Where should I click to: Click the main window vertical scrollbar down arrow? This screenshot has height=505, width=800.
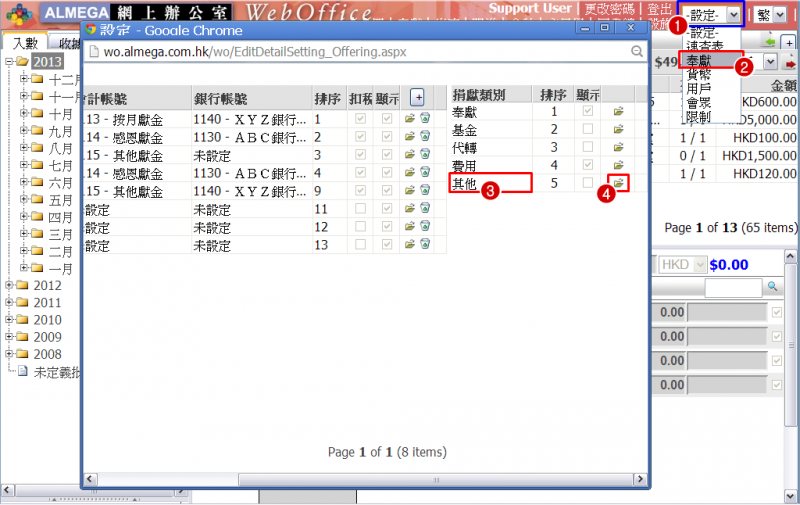point(790,496)
